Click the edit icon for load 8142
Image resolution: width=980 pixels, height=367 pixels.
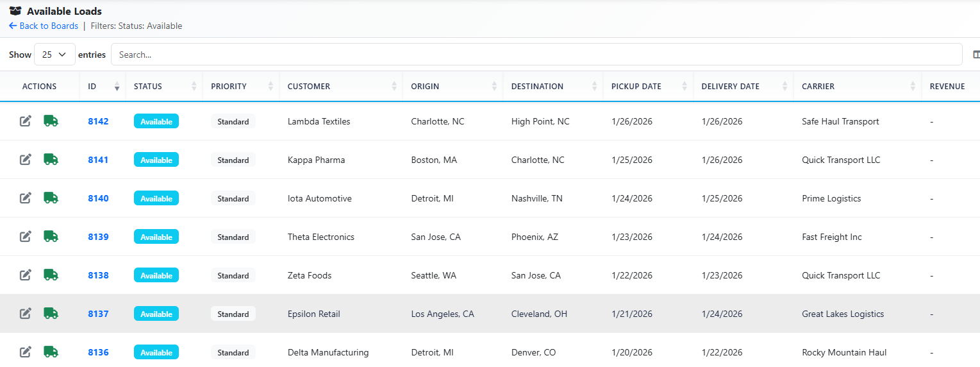[x=26, y=121]
